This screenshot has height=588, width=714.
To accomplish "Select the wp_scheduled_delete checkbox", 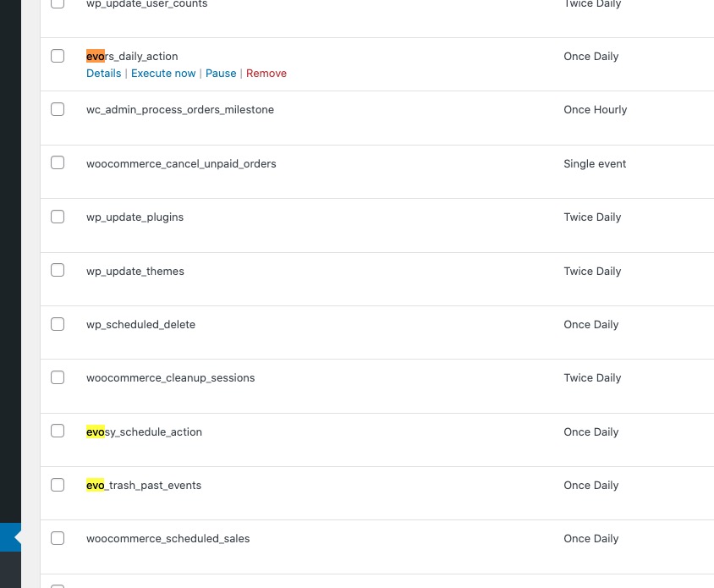I will pyautogui.click(x=58, y=324).
